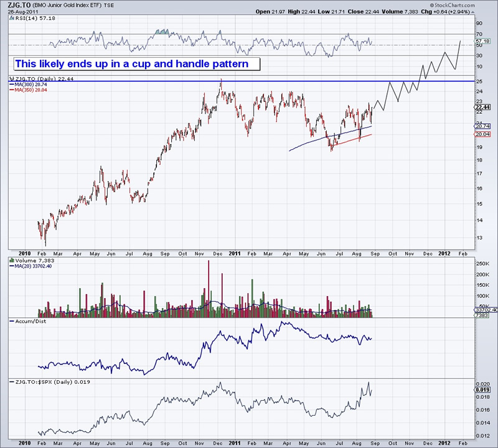498x448 pixels.
Task: Click the 20.74 moving average price tag
Action: (x=483, y=126)
